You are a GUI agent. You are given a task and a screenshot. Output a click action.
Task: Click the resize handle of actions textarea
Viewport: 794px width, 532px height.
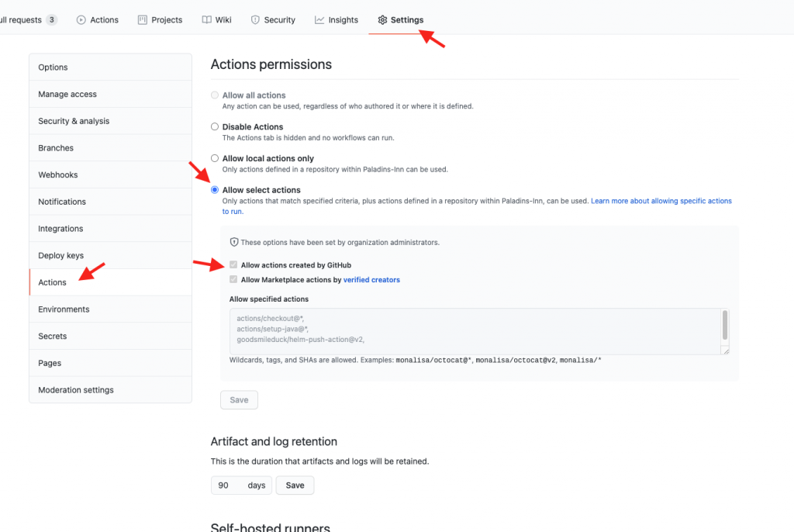click(x=726, y=351)
